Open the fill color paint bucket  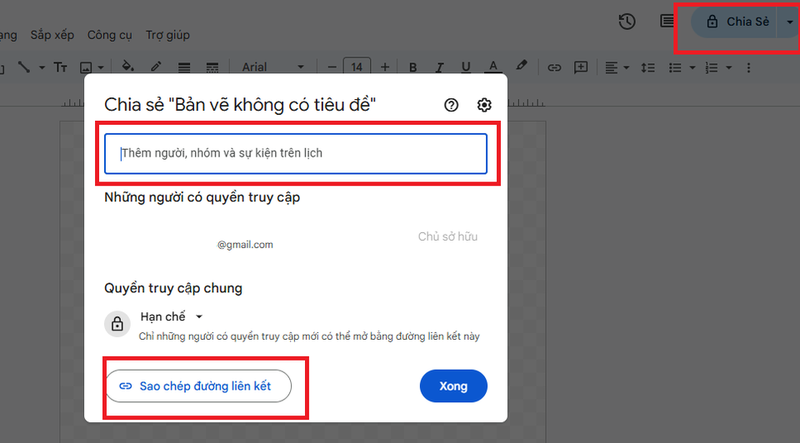[x=128, y=67]
